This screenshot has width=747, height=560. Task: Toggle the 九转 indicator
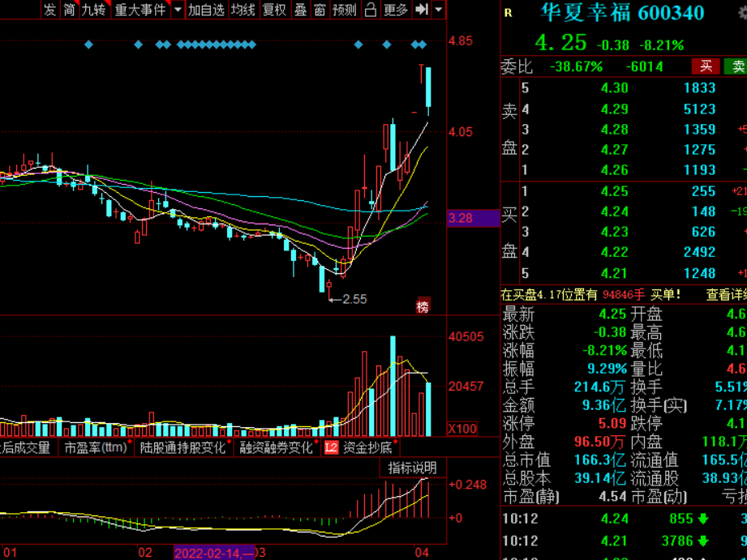[93, 10]
